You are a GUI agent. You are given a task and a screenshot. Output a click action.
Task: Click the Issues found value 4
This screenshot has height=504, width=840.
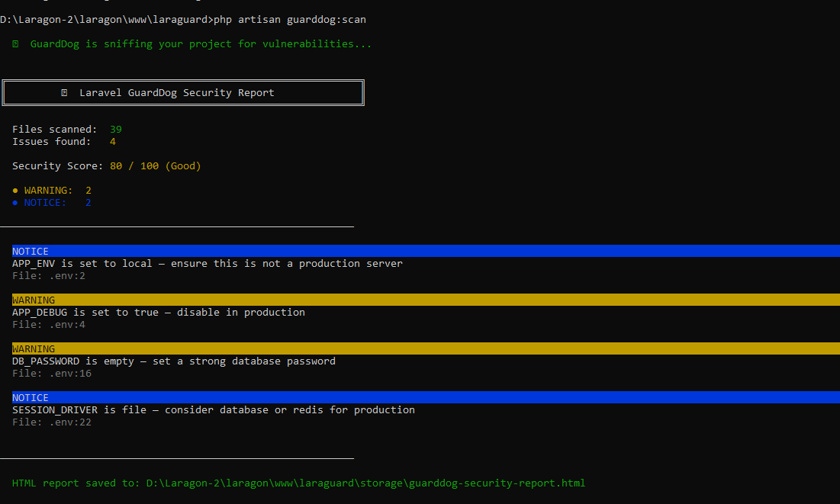click(x=113, y=142)
